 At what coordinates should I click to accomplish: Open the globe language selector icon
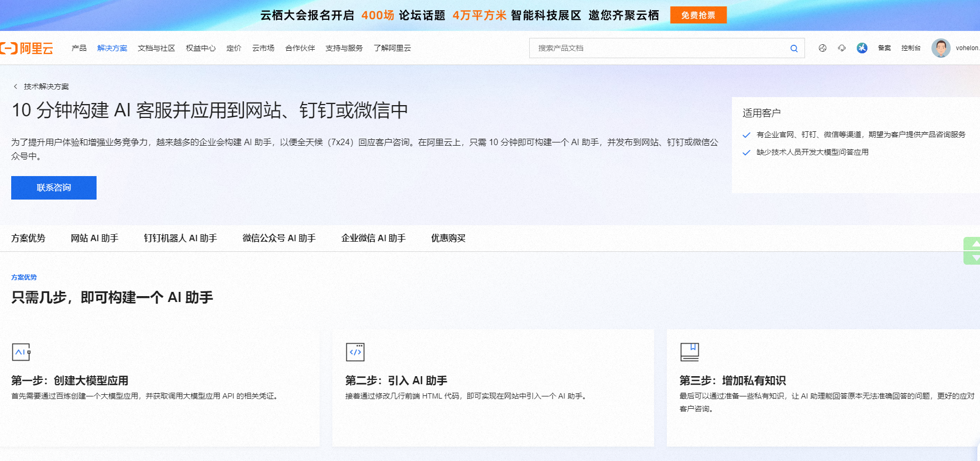[823, 48]
